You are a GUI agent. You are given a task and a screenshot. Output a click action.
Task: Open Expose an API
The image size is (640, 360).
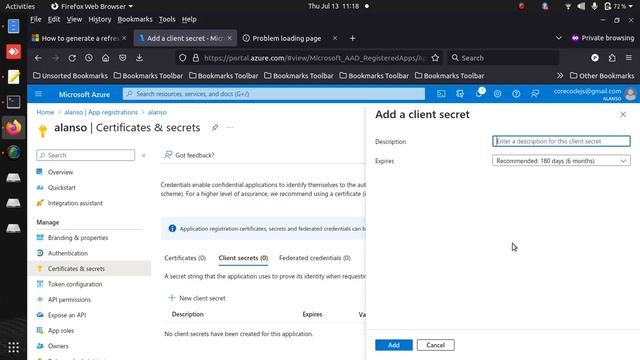pos(67,316)
